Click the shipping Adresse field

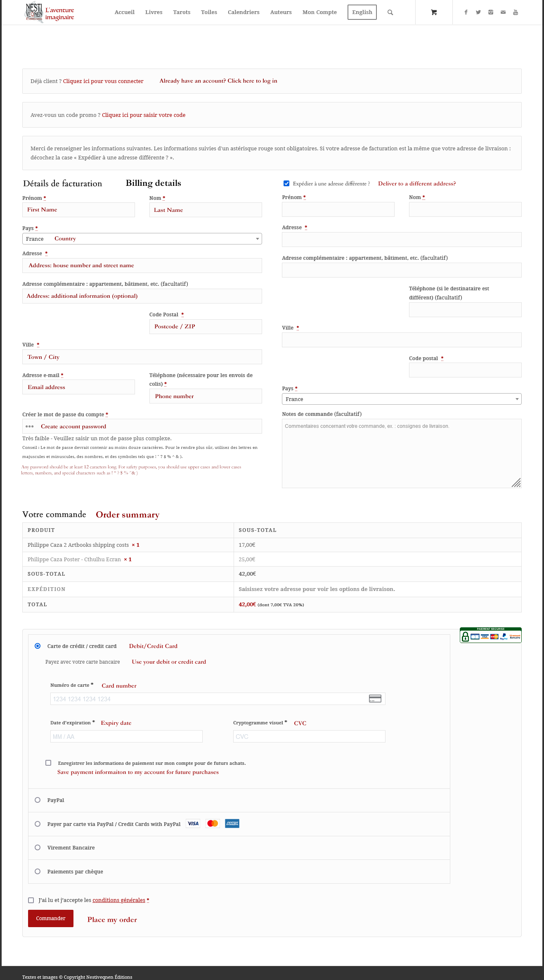(x=402, y=240)
